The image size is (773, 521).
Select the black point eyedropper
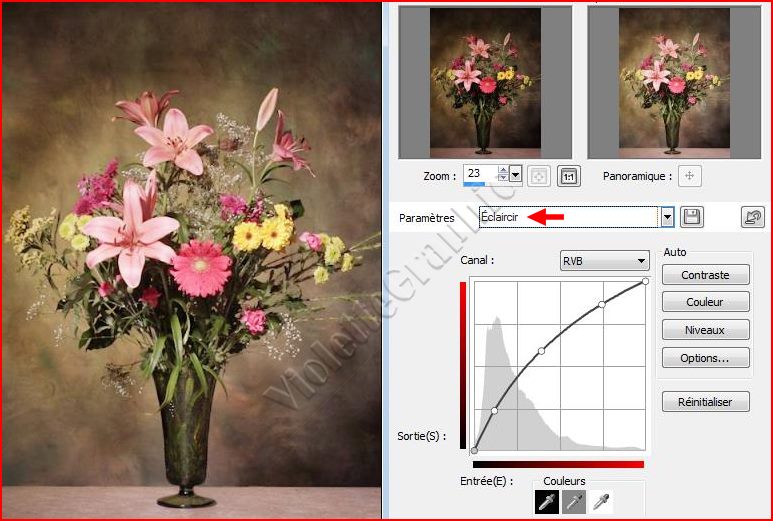pyautogui.click(x=547, y=501)
